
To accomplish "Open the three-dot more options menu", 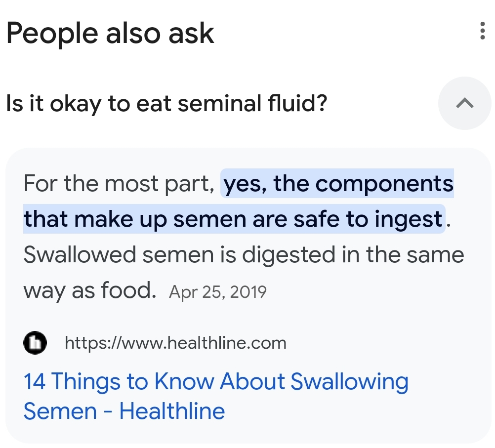I will (x=482, y=31).
